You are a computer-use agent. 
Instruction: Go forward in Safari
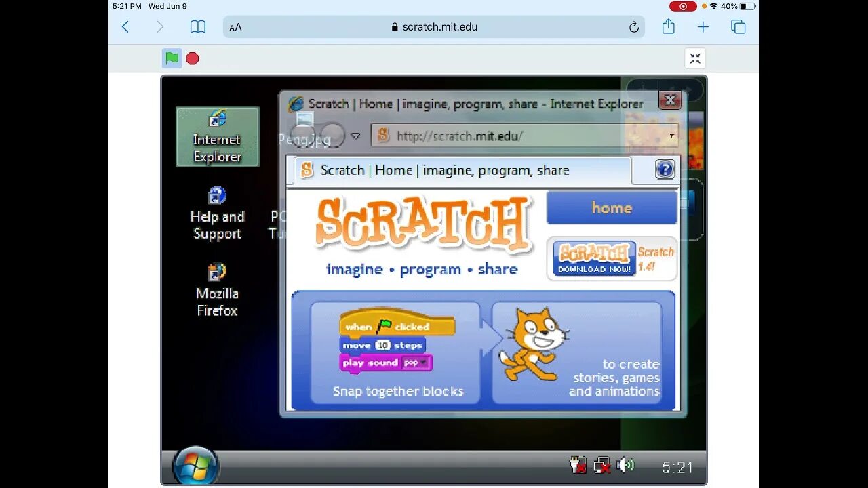[160, 27]
